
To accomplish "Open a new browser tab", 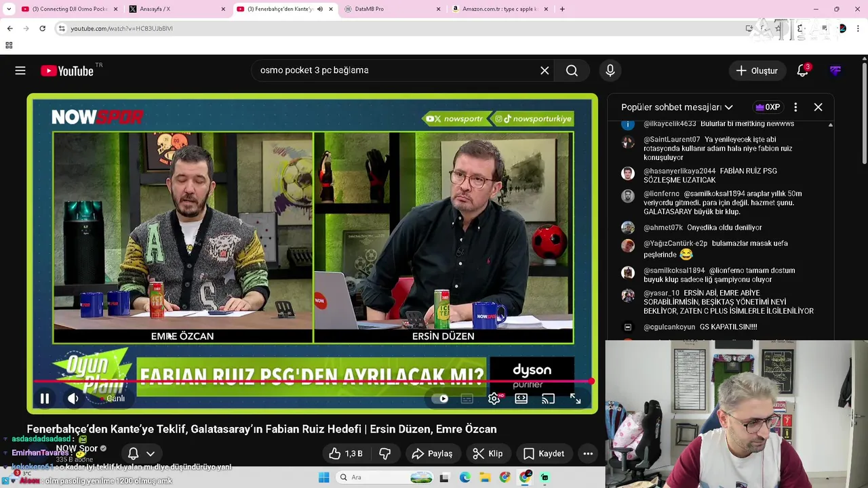I will 562,9.
